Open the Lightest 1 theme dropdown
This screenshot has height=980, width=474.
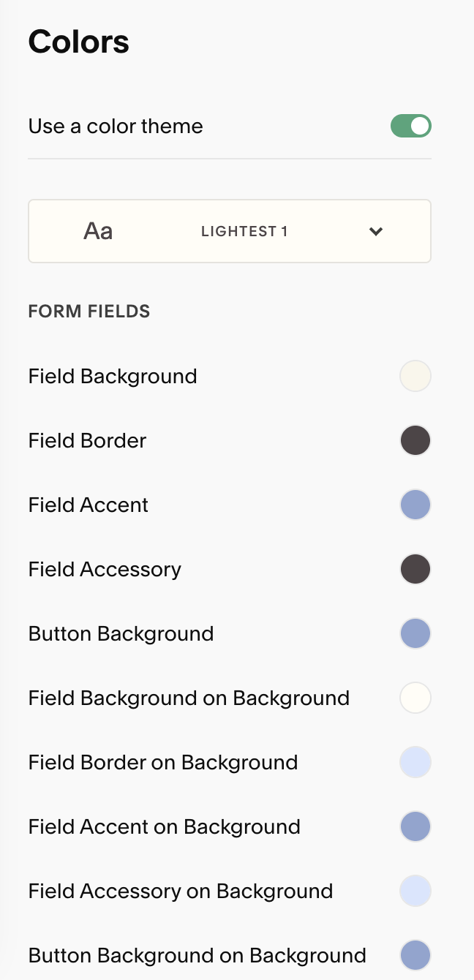pos(230,231)
